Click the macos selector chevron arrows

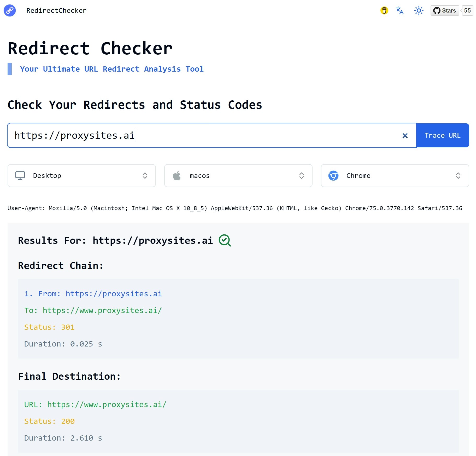coord(302,176)
